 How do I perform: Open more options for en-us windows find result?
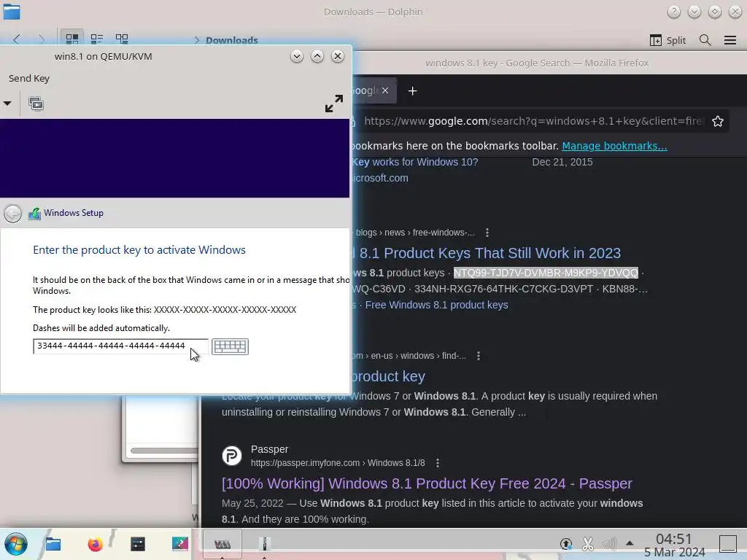[479, 356]
